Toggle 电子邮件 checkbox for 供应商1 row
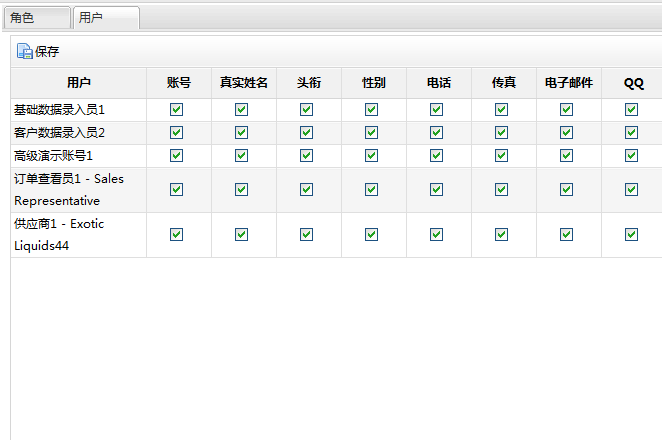 point(567,234)
